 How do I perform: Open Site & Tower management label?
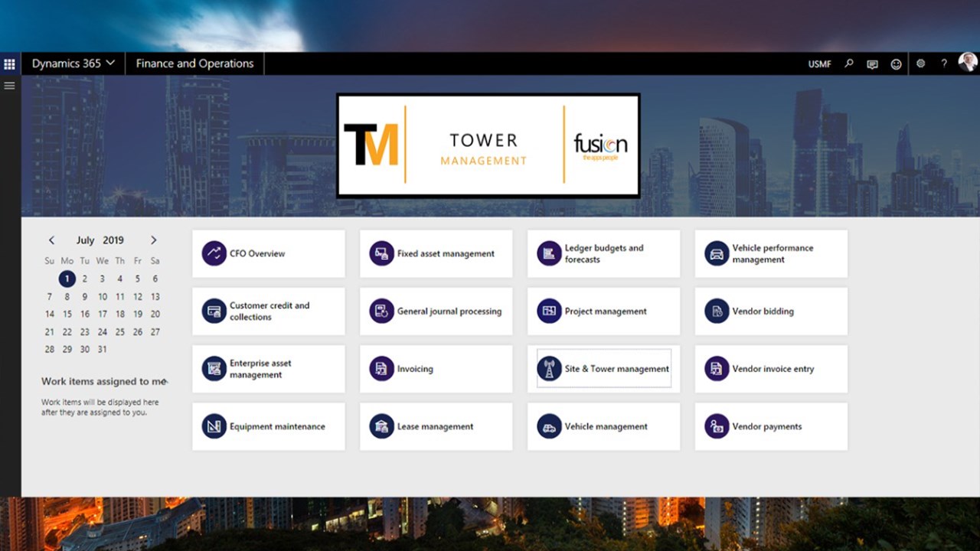click(617, 369)
